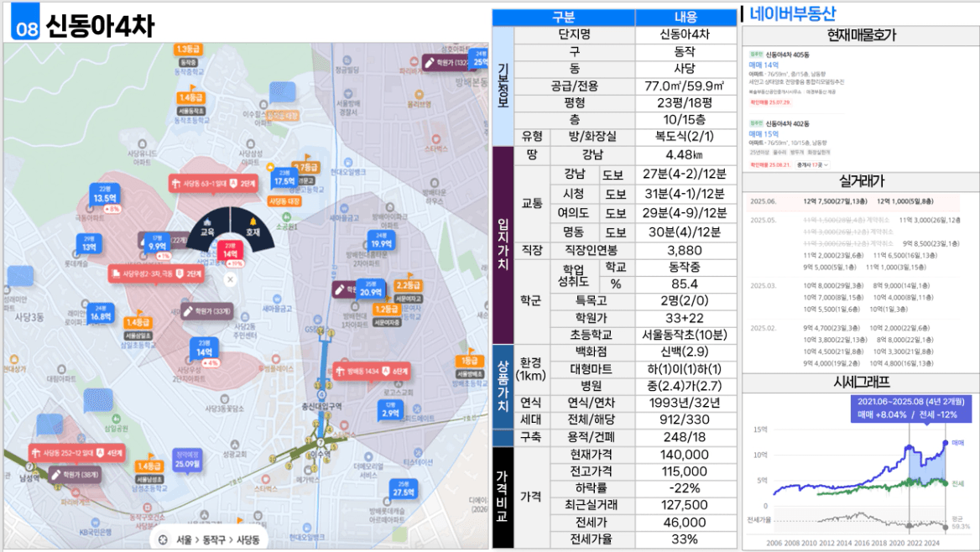This screenshot has width=980, height=552.
Task: Select the 2.9억 price marker
Action: (391, 410)
